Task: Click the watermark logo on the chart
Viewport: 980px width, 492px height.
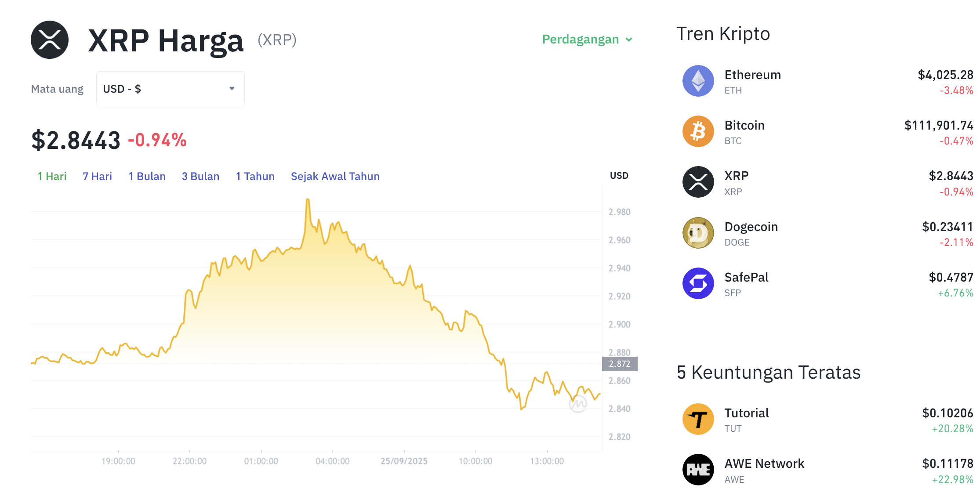Action: (578, 404)
